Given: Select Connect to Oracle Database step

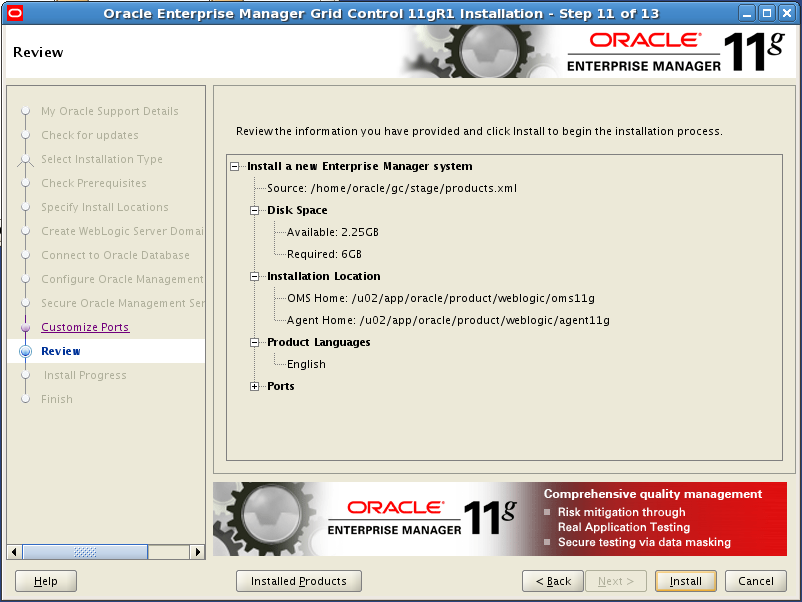Looking at the screenshot, I should point(115,255).
